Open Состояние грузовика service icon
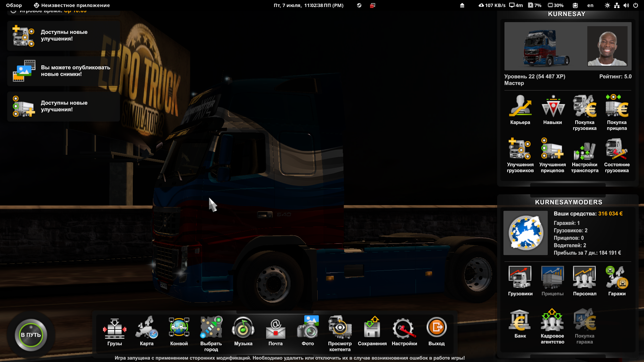Image resolution: width=644 pixels, height=362 pixels. pos(617,148)
